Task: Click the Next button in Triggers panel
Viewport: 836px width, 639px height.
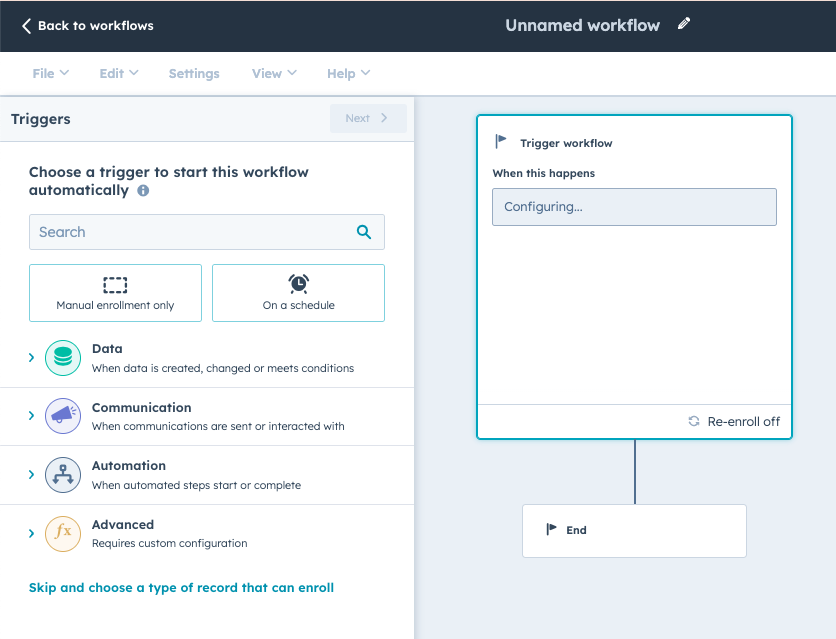Action: coord(368,118)
